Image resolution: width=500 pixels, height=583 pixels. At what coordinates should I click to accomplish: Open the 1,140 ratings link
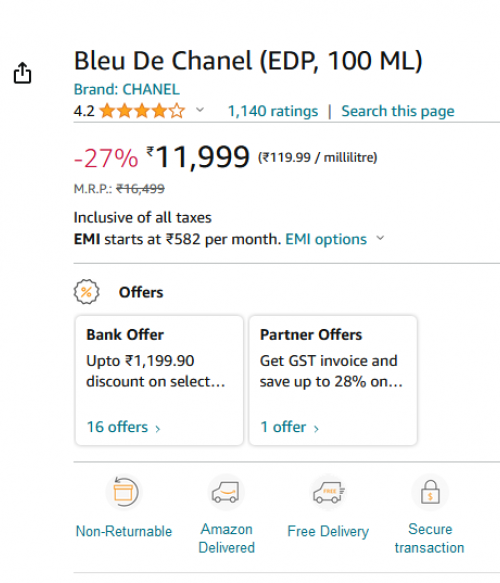pos(273,111)
